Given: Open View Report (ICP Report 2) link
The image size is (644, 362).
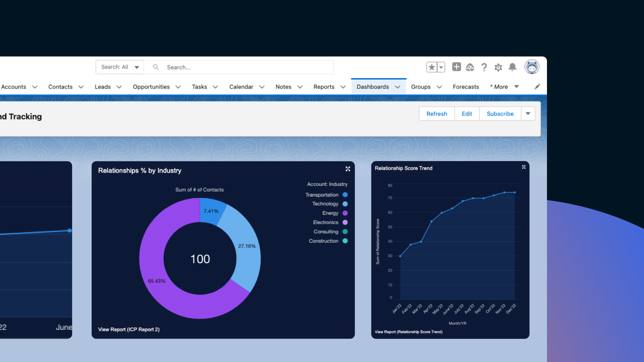Looking at the screenshot, I should 129,329.
